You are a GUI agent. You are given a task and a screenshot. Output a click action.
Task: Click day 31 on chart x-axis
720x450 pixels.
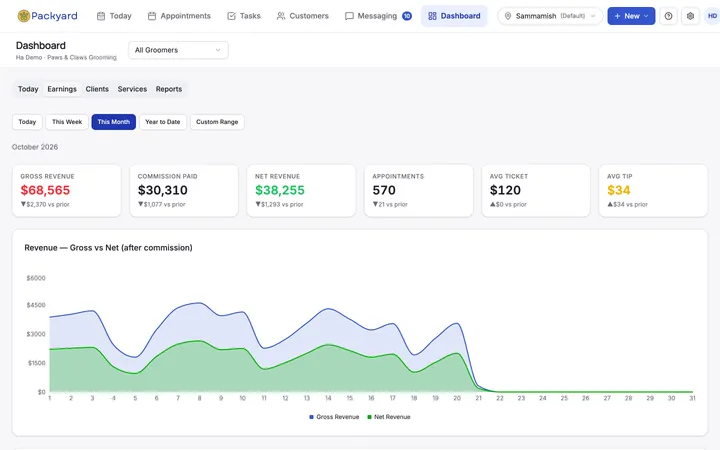pyautogui.click(x=692, y=398)
